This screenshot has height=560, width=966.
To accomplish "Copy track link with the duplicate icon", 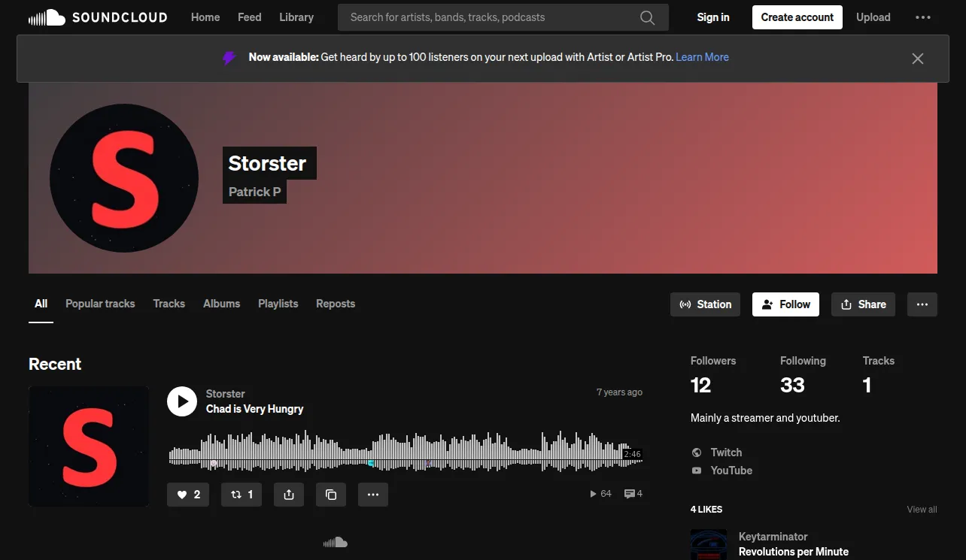I will (331, 494).
